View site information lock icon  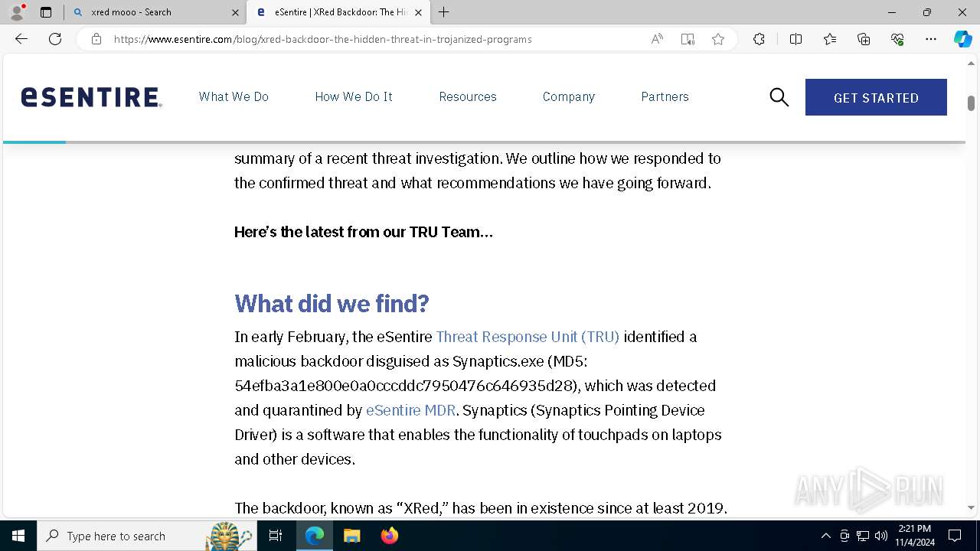tap(96, 39)
